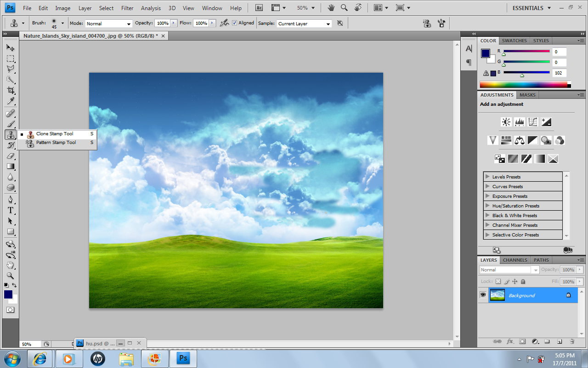The height and width of the screenshot is (368, 588).
Task: Toggle lock position in Layers panel
Action: tap(515, 282)
